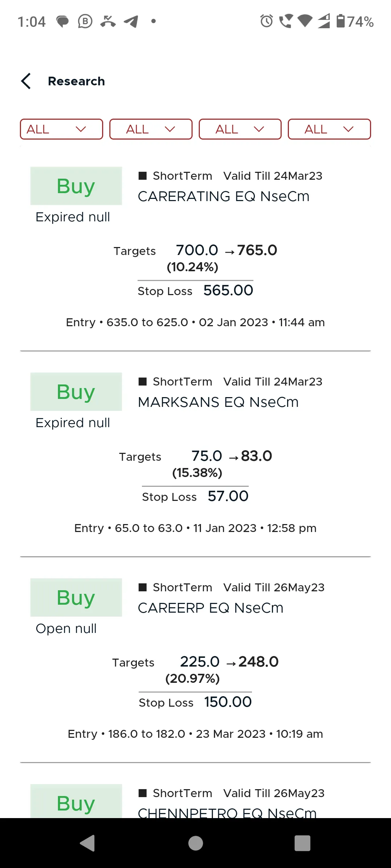Screen dimensions: 391x868
Task: Open the CARERATING EQ NseCm stock title
Action: pyautogui.click(x=224, y=196)
